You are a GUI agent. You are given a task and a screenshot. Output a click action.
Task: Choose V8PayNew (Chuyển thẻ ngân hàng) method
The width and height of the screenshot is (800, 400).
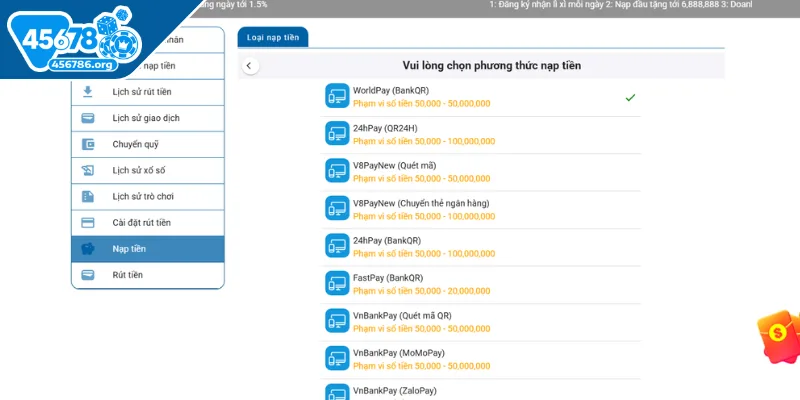pyautogui.click(x=425, y=209)
